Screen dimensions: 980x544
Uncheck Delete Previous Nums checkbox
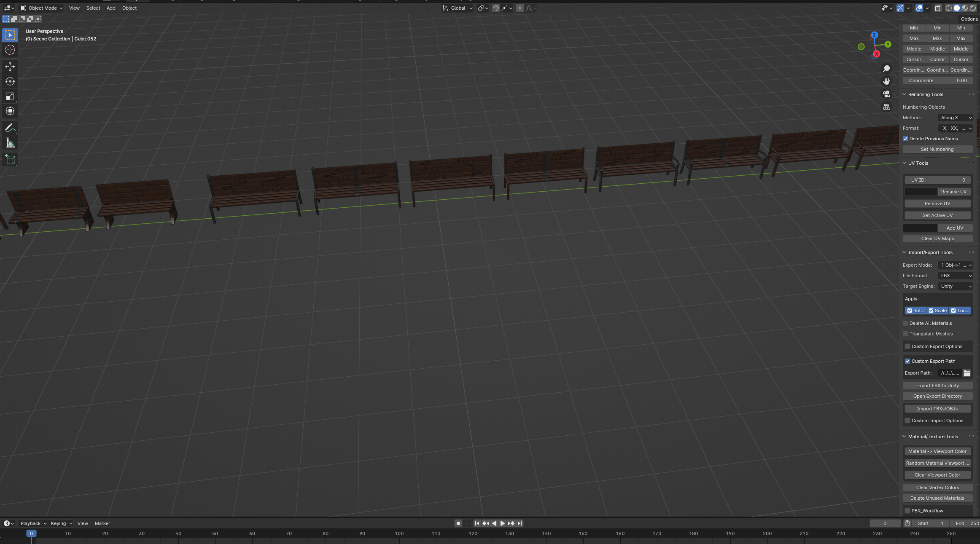point(905,139)
